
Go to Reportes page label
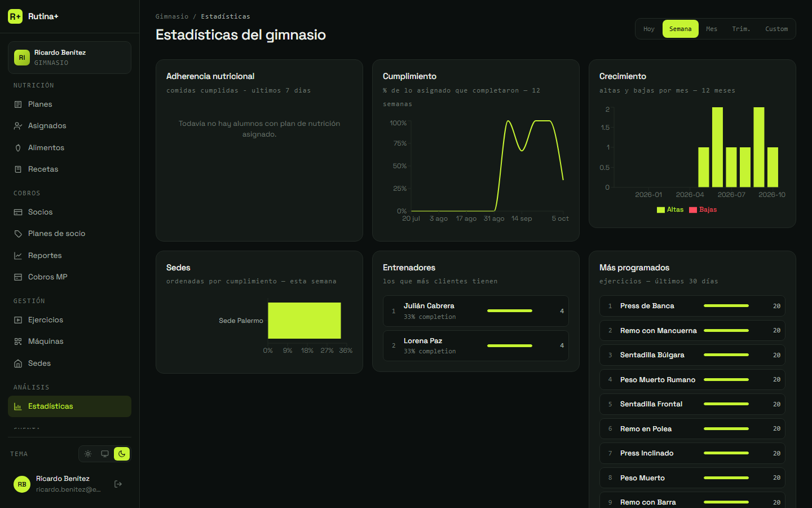(x=45, y=256)
